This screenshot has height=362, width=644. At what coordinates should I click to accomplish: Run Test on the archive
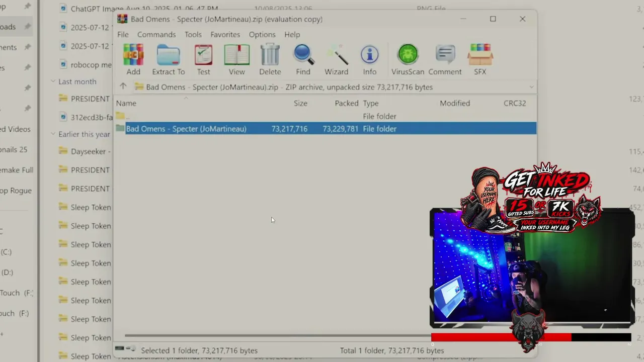tap(203, 54)
